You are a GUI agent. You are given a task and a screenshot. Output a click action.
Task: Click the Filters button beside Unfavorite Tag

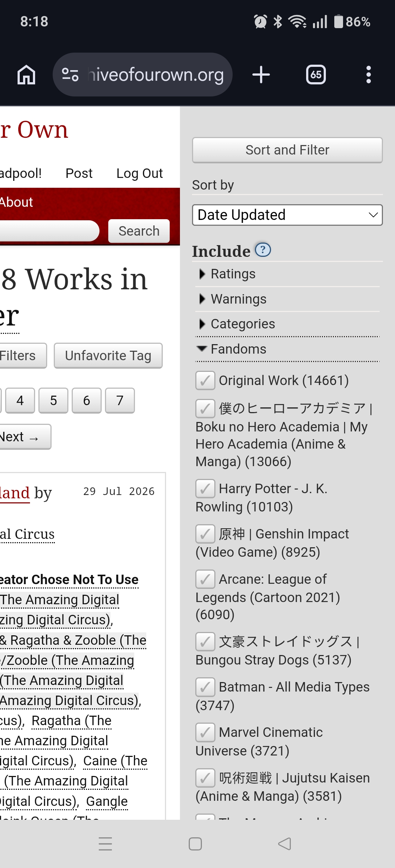pyautogui.click(x=23, y=356)
